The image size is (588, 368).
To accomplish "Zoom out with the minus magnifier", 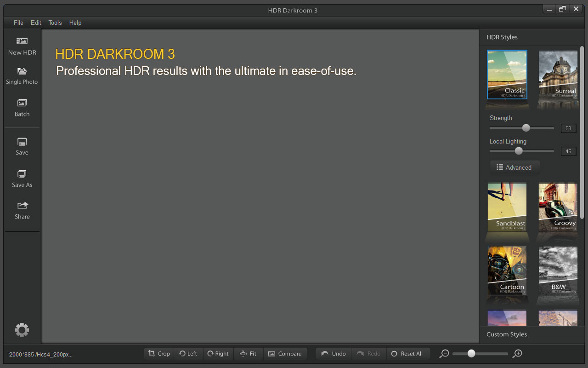I will [444, 354].
